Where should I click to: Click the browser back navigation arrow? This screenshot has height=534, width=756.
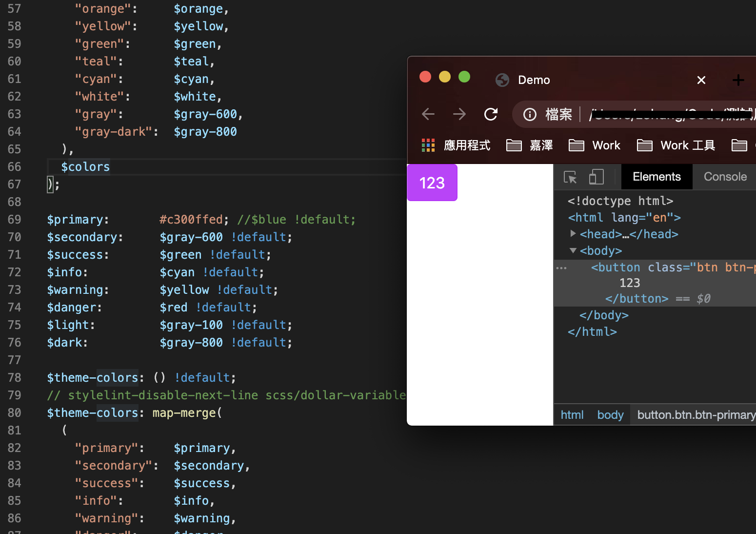(428, 114)
